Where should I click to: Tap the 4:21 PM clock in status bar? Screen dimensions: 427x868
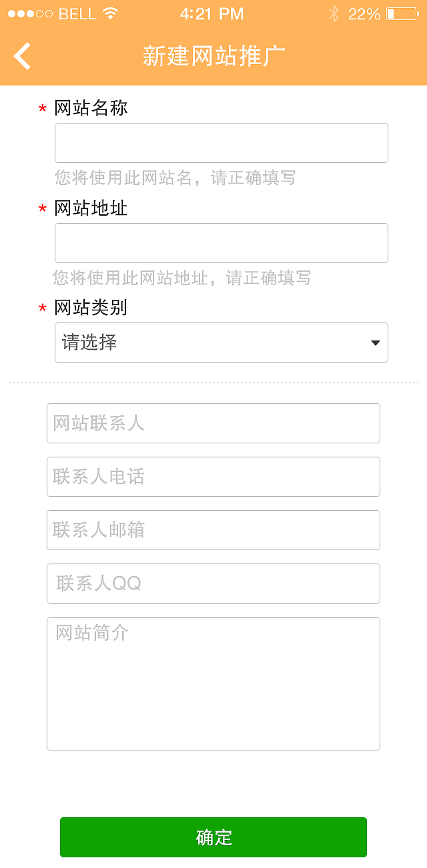pyautogui.click(x=213, y=13)
